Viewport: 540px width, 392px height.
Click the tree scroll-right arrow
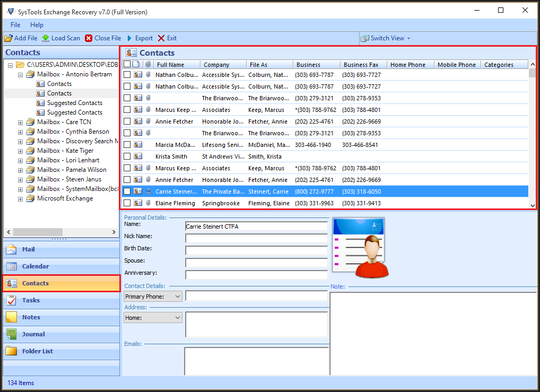coord(114,232)
